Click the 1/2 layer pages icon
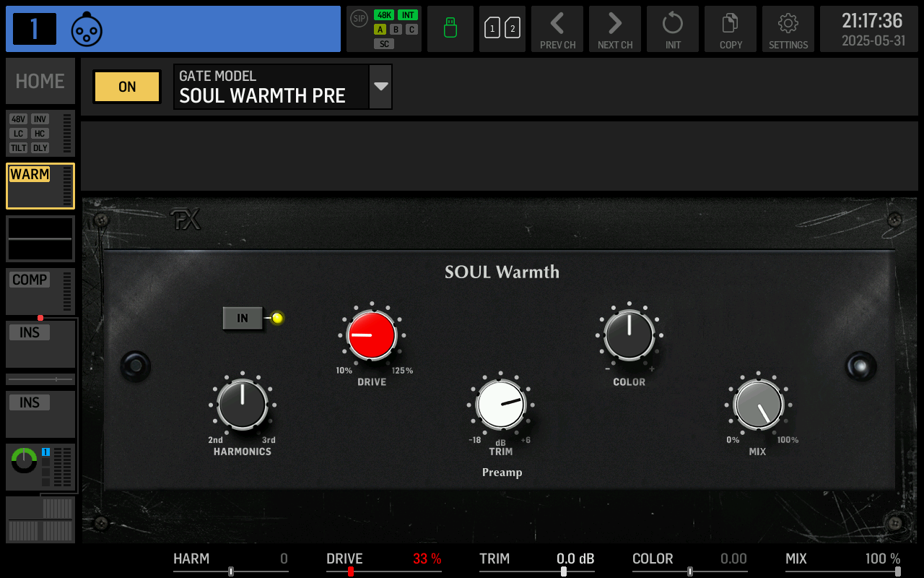 pos(502,29)
